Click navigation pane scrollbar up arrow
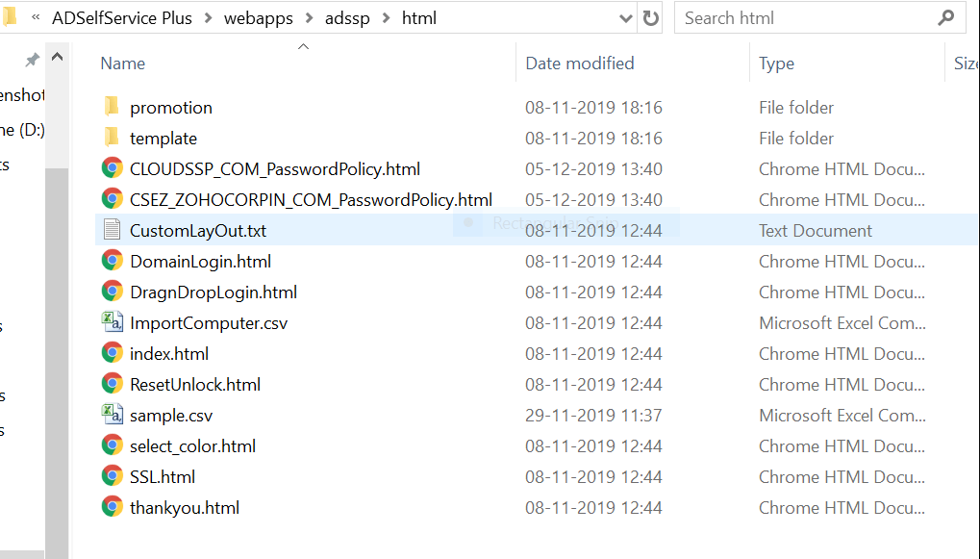The width and height of the screenshot is (980, 559). pos(57,57)
